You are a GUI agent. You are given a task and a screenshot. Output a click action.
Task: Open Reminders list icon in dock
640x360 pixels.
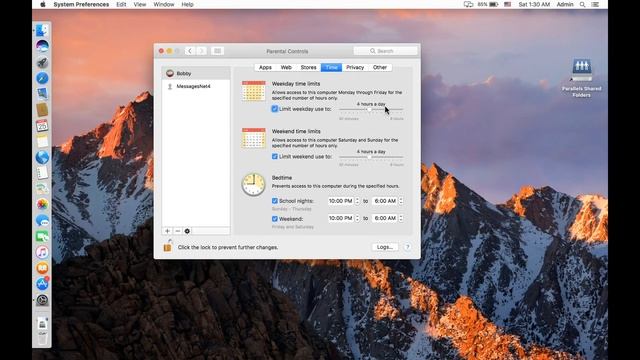tap(42, 173)
